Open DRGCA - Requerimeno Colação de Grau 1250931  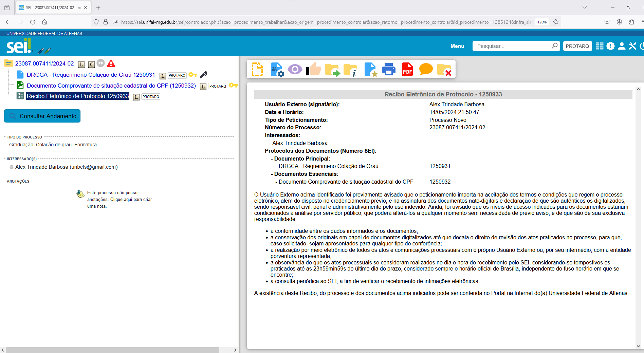91,75
